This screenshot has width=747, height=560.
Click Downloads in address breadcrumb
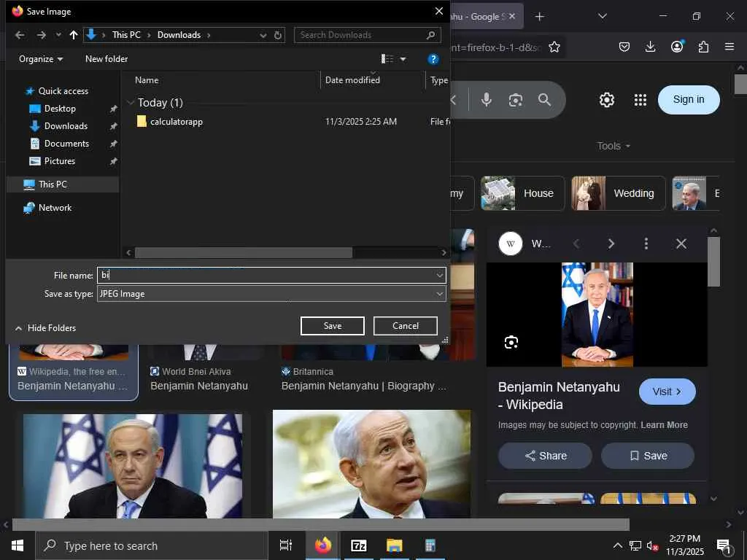[x=179, y=35]
